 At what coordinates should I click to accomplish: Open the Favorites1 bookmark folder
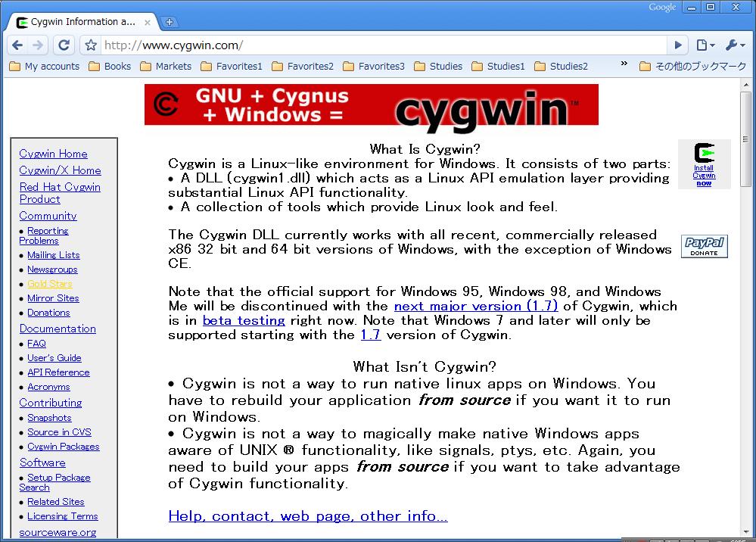pos(232,66)
